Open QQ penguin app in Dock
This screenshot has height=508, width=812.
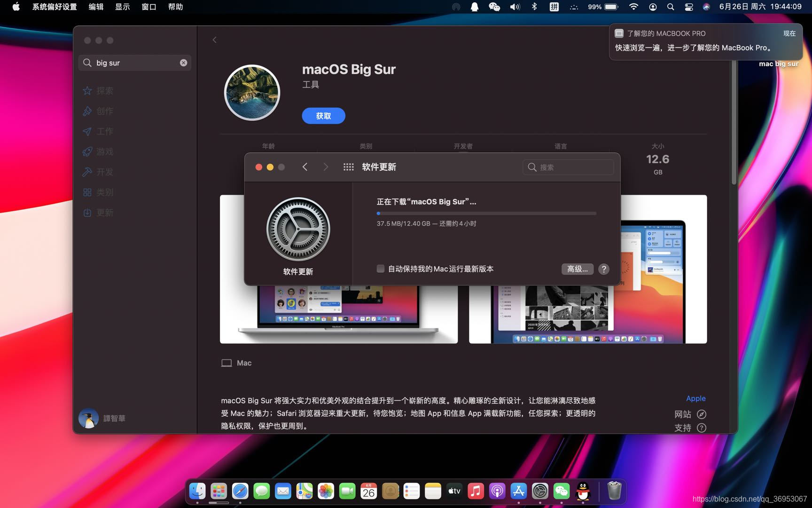(x=583, y=492)
